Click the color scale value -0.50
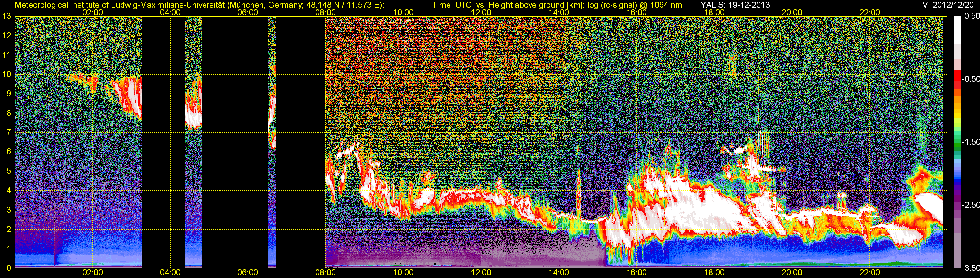This screenshot has height=278, width=980. click(x=971, y=79)
